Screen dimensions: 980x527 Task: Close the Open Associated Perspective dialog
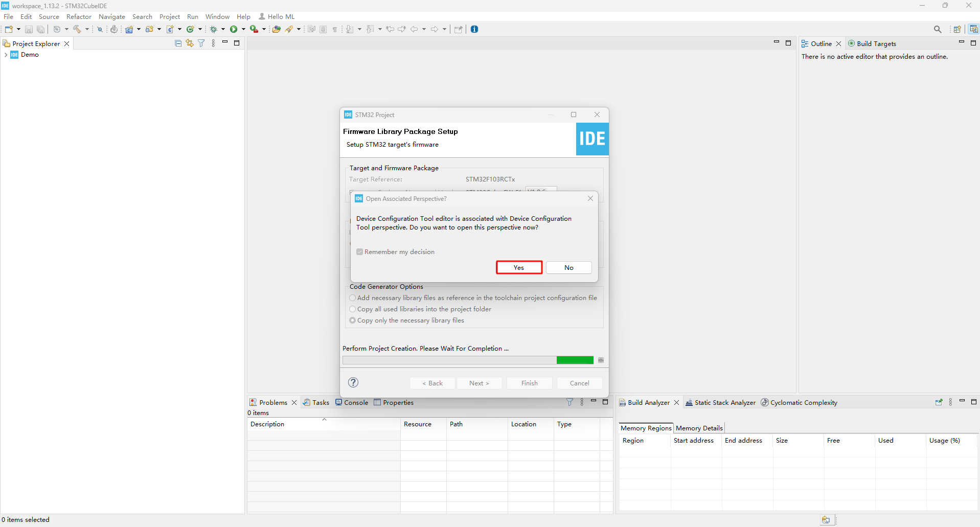coord(590,198)
